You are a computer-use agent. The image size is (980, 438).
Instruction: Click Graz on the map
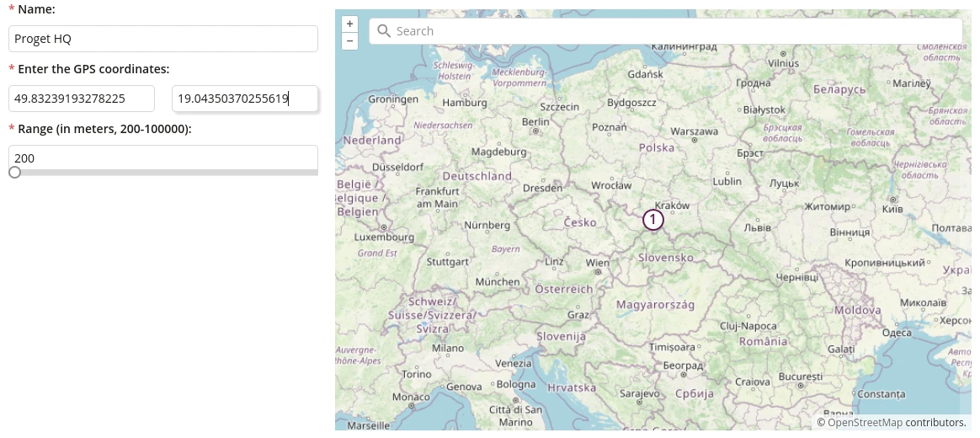pos(578,315)
